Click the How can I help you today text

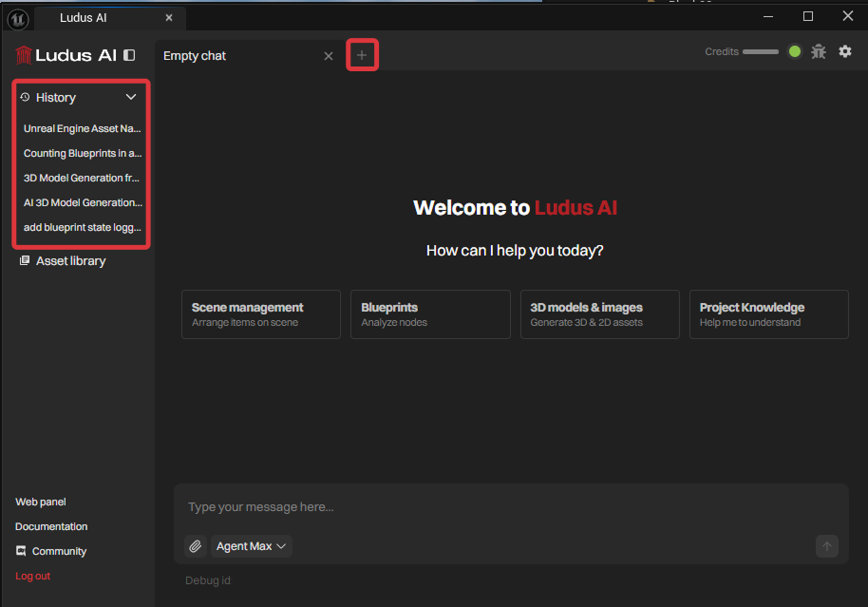tap(515, 251)
